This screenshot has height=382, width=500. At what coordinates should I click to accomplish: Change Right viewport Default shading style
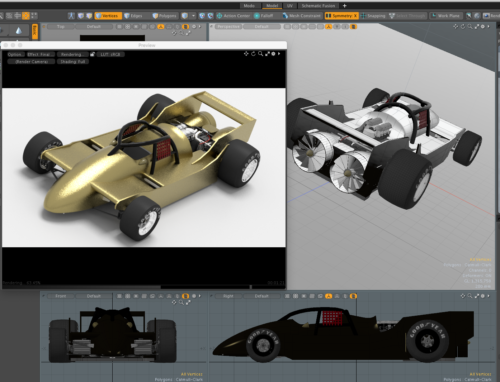pyautogui.click(x=262, y=296)
